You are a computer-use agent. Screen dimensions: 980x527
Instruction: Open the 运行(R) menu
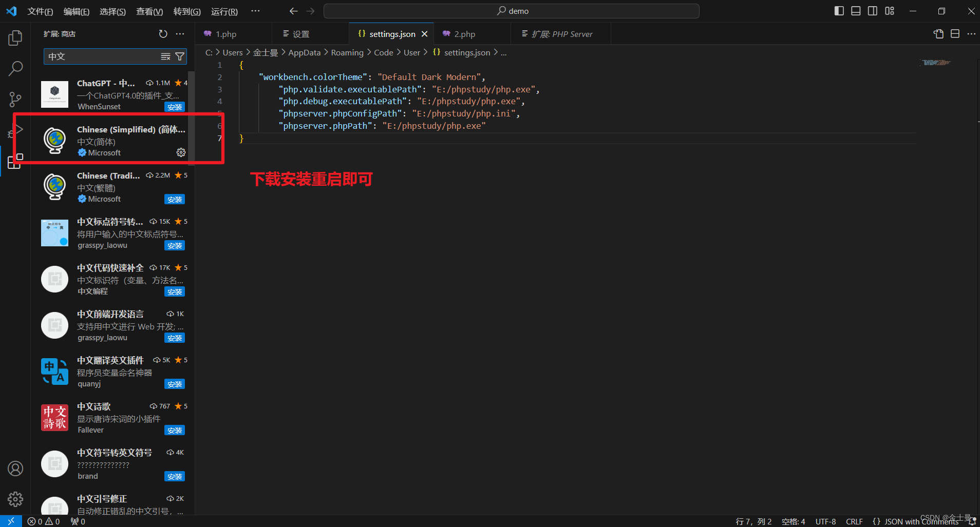click(x=224, y=11)
